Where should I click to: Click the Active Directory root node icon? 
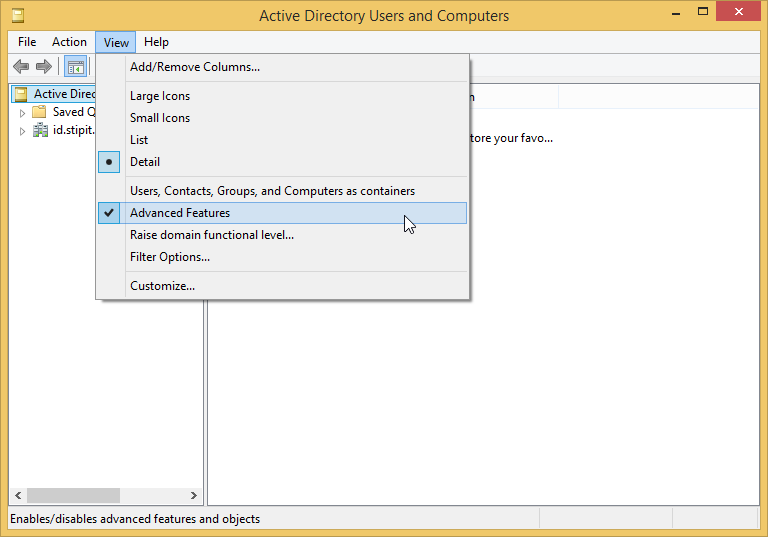21,94
